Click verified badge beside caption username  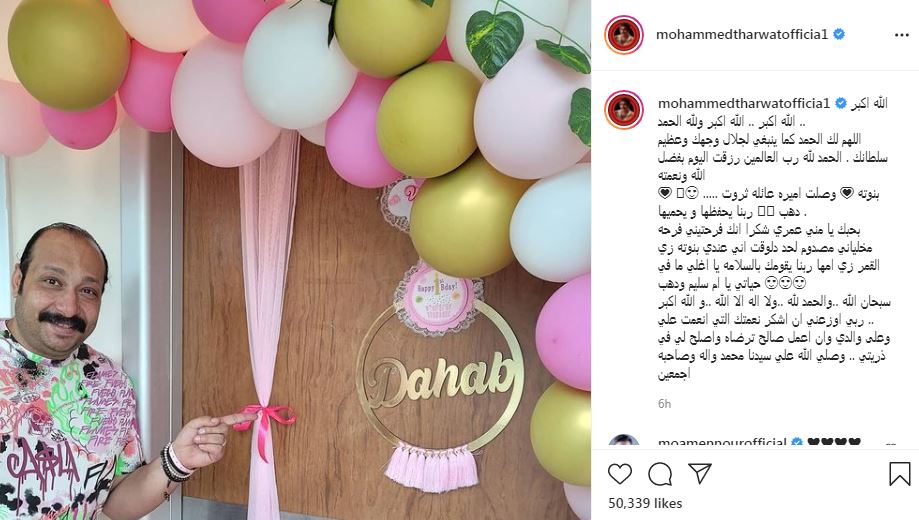pos(840,104)
